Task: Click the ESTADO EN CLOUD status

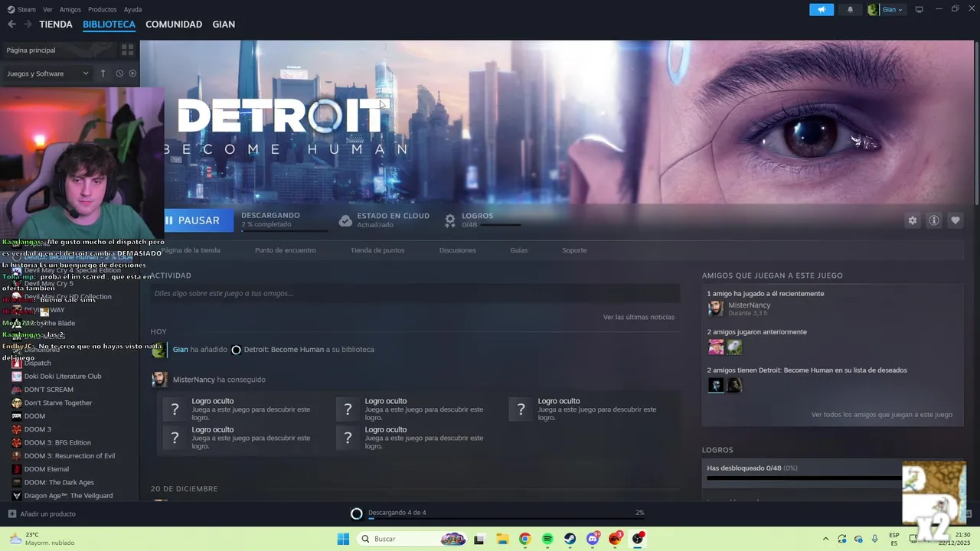Action: 384,220
